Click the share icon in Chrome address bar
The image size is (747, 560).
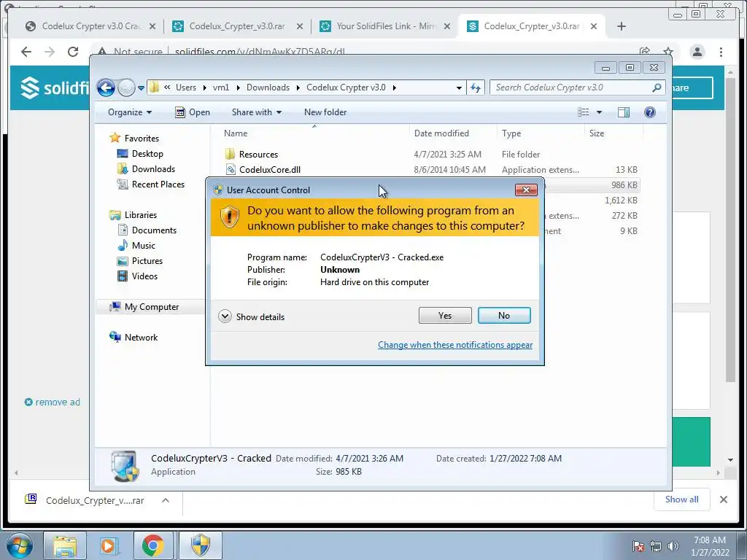(645, 52)
